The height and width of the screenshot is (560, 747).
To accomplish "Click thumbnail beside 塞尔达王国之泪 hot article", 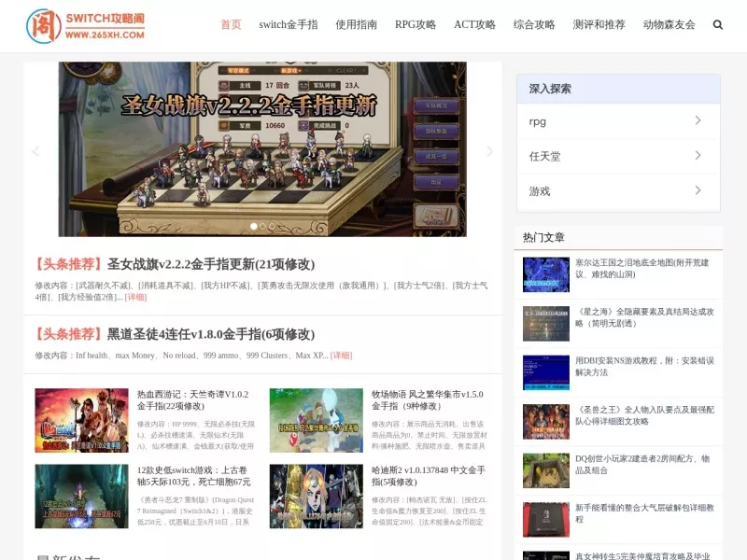I will coord(546,274).
